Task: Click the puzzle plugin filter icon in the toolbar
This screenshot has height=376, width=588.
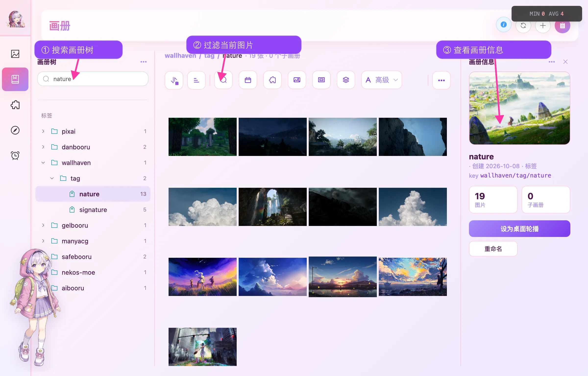Action: click(x=272, y=80)
